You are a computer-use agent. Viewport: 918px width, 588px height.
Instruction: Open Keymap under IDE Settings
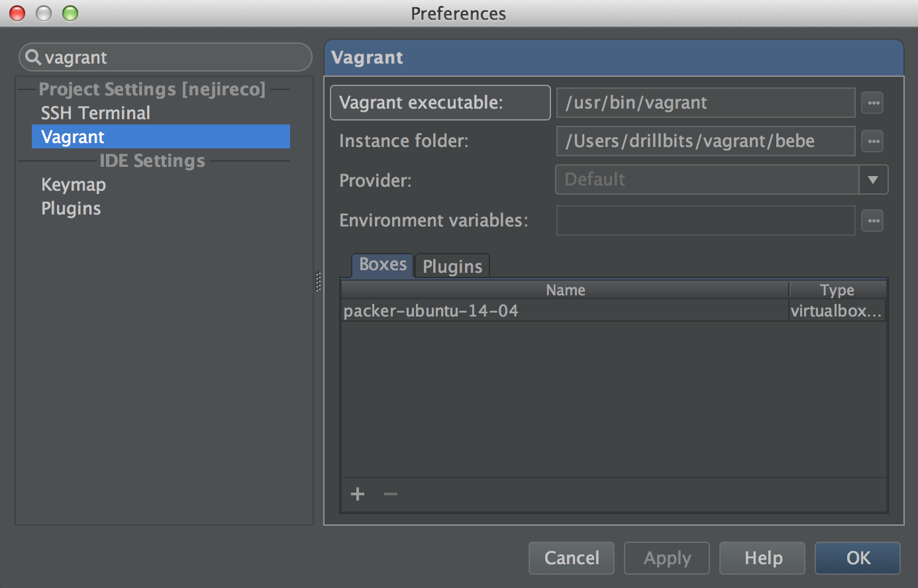pyautogui.click(x=73, y=185)
